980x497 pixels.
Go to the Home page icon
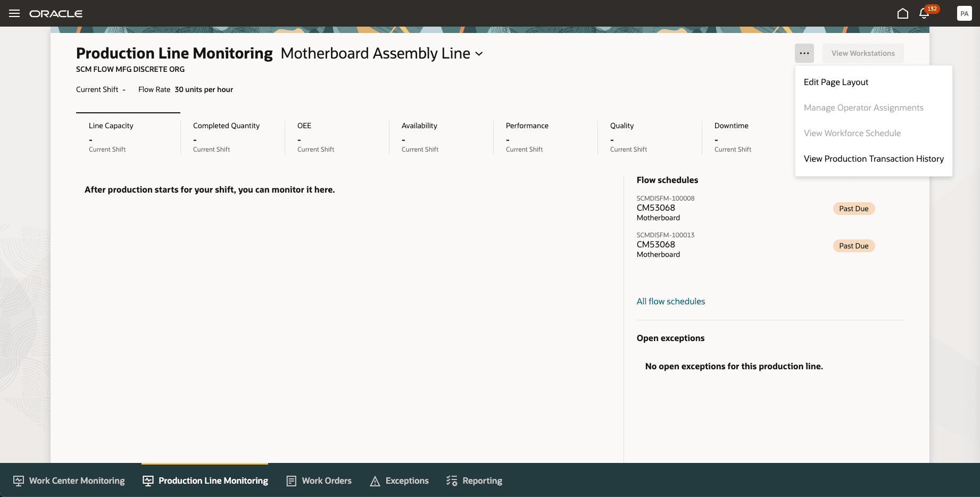[903, 13]
